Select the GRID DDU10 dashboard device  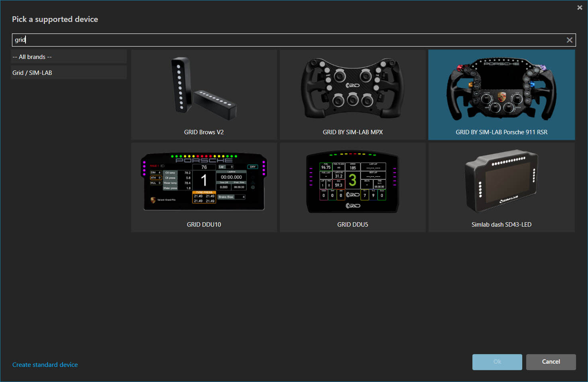pyautogui.click(x=204, y=187)
